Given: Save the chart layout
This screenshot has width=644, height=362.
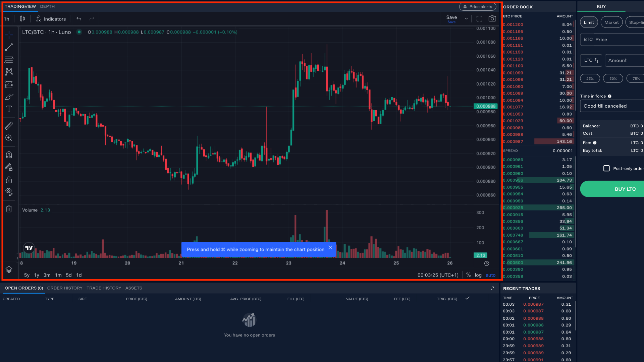Looking at the screenshot, I should point(451,19).
